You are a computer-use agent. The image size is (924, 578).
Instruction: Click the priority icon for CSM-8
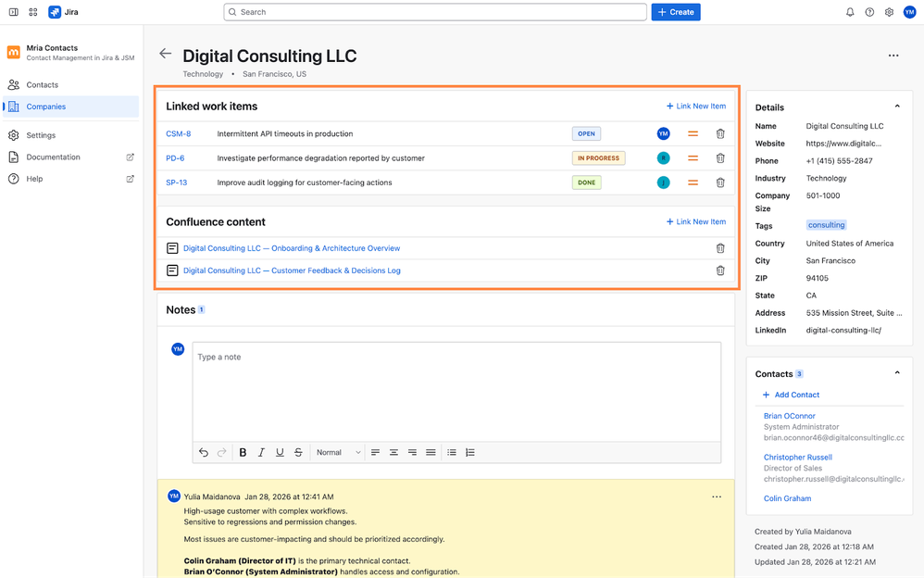point(693,134)
